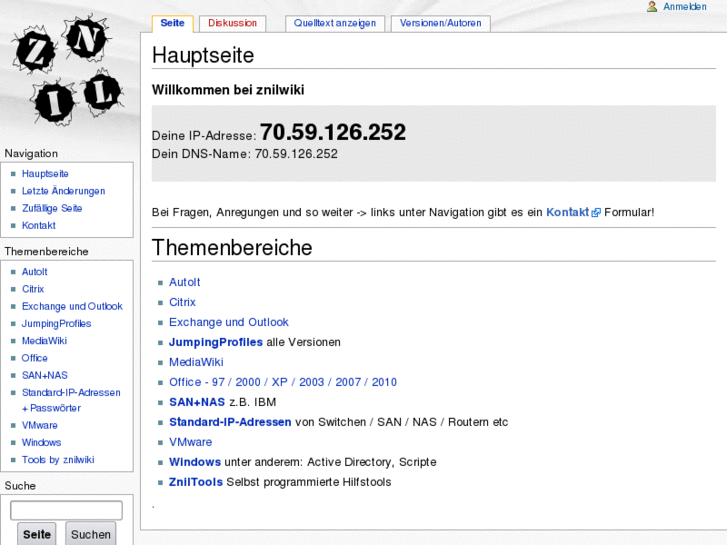Click the Dein DNS-Name text line
Viewport: 727px width, 545px height.
tap(245, 154)
